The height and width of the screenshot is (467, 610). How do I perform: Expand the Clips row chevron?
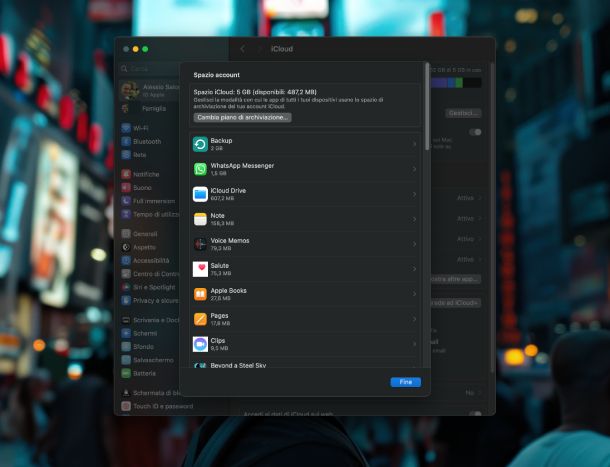point(414,344)
